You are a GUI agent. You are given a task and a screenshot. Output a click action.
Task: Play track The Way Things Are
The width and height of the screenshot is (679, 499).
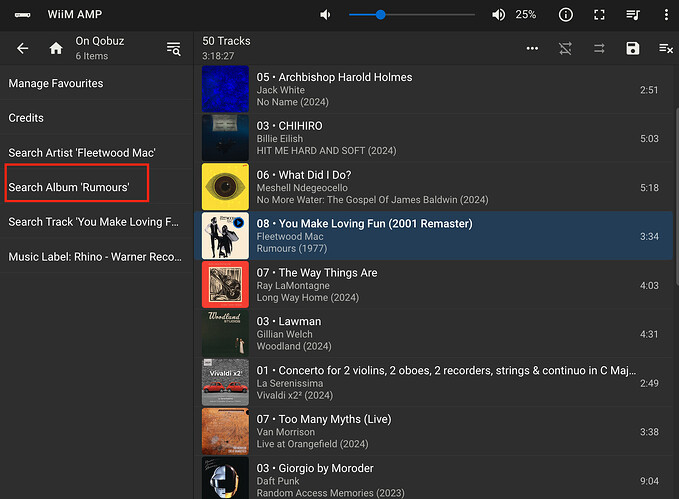(x=433, y=285)
